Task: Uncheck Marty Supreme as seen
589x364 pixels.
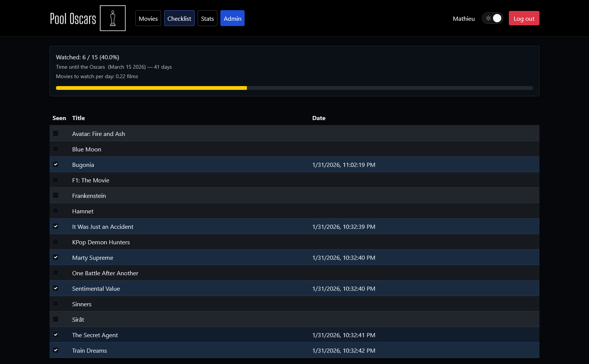Action: (56, 257)
